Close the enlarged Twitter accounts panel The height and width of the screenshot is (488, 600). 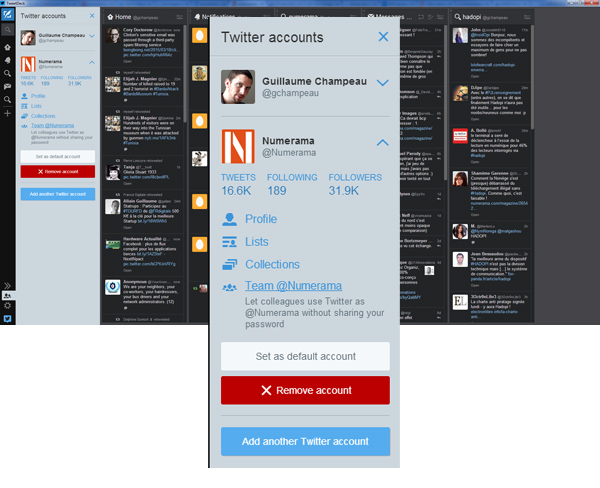[383, 37]
